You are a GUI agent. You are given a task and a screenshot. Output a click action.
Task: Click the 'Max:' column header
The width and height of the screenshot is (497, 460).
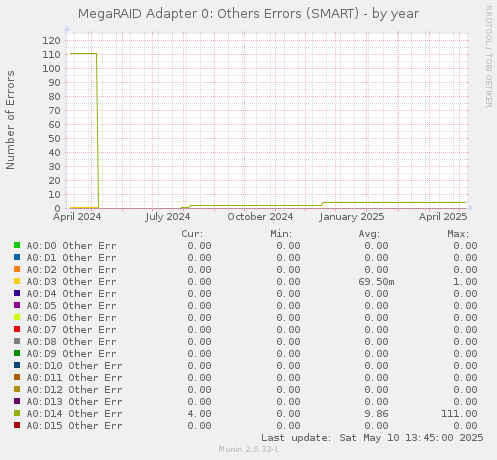point(458,234)
